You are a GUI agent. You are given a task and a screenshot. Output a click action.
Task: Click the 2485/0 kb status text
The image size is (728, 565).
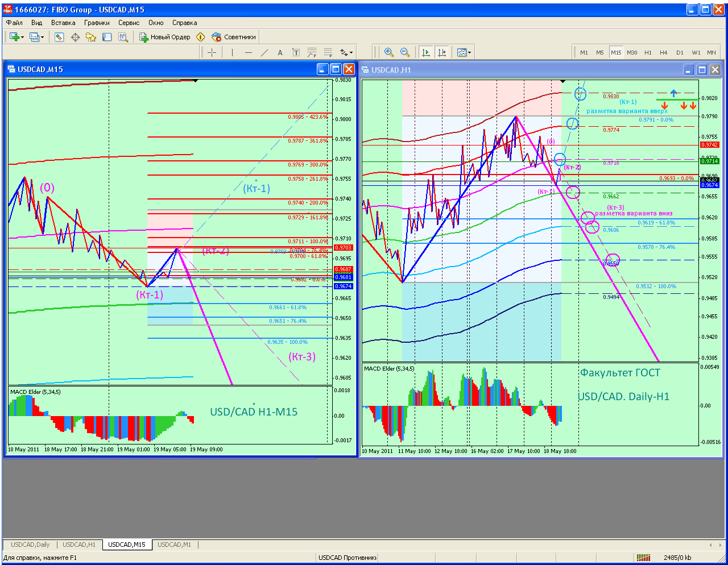(x=677, y=558)
